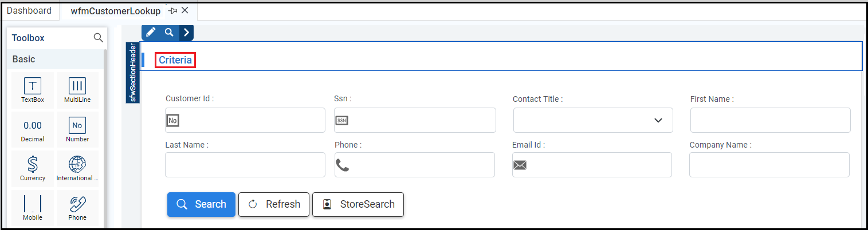The image size is (868, 230).
Task: Pin the wfmCustomerLookup tab
Action: [x=173, y=11]
